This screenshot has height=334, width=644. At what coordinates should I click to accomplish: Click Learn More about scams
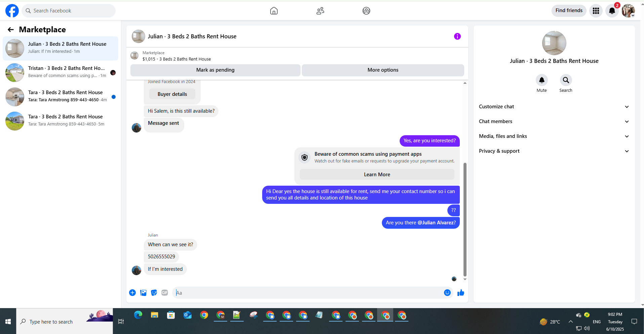pos(377,175)
